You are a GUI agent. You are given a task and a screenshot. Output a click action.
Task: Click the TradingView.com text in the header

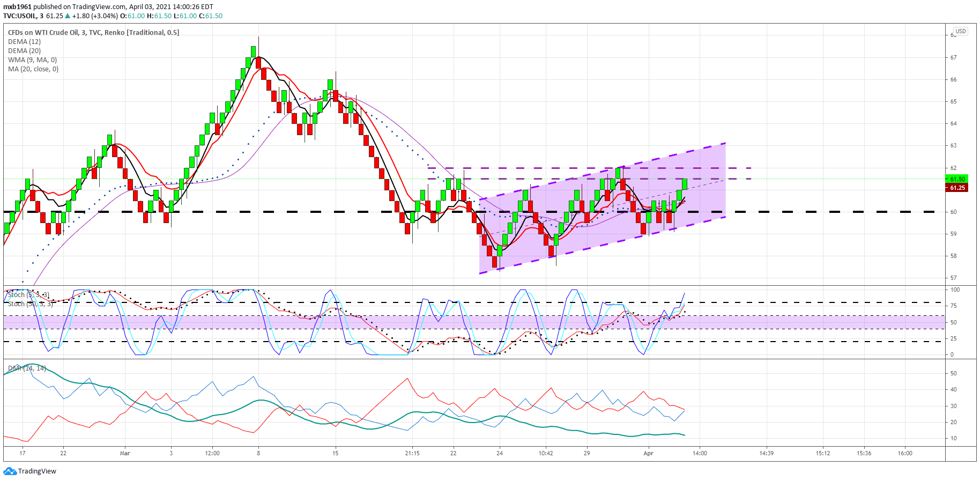99,7
